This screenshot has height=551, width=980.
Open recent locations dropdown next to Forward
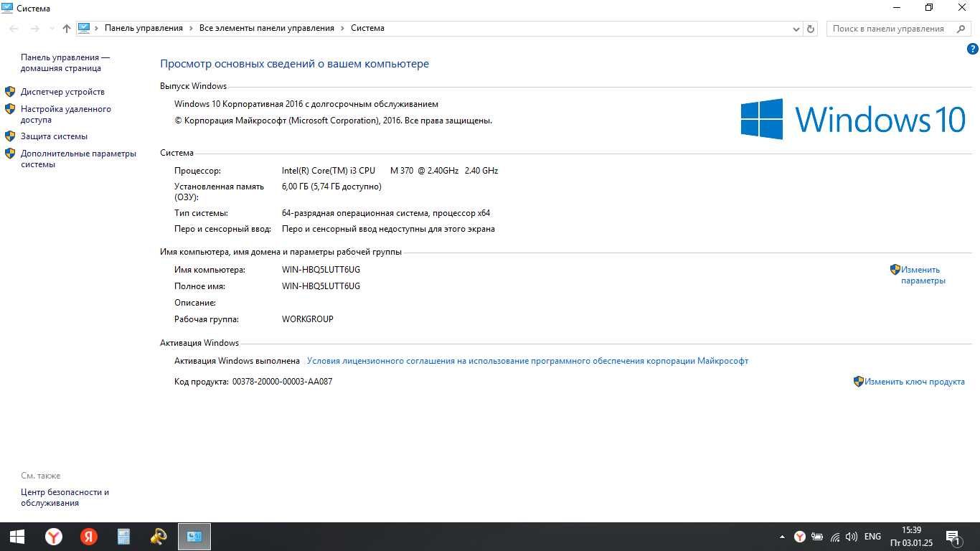click(52, 29)
